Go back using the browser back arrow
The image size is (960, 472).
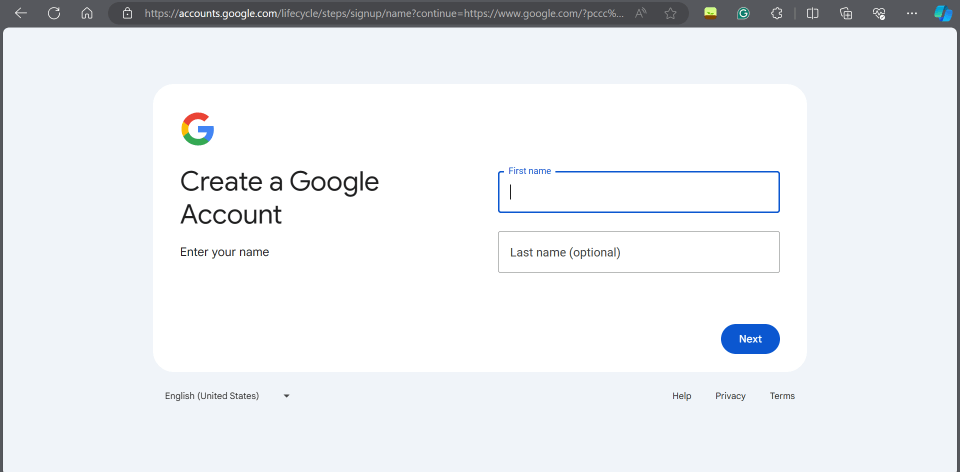click(x=21, y=13)
